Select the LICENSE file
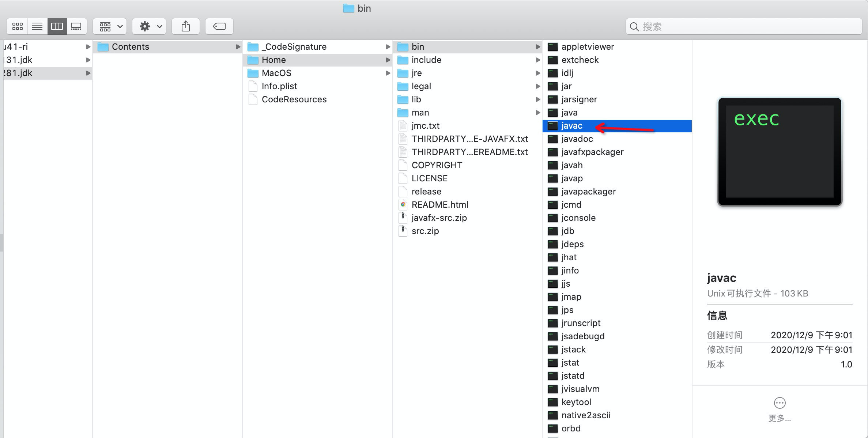 coord(429,178)
